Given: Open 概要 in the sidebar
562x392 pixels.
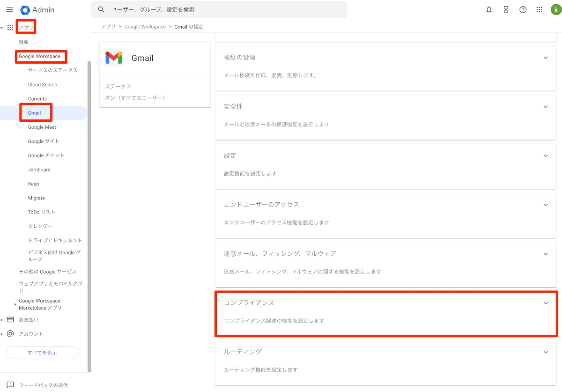Looking at the screenshot, I should pos(24,42).
